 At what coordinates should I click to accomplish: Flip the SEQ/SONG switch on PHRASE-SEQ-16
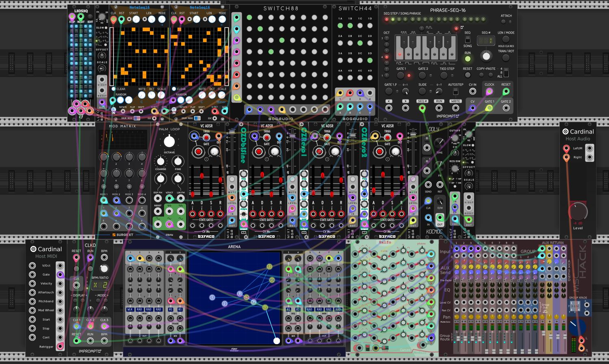(468, 39)
